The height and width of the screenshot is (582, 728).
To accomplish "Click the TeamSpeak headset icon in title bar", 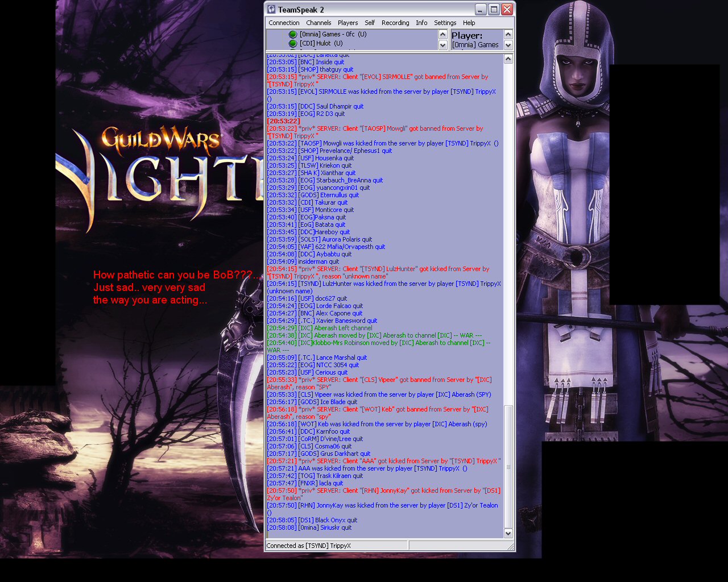I will point(272,9).
